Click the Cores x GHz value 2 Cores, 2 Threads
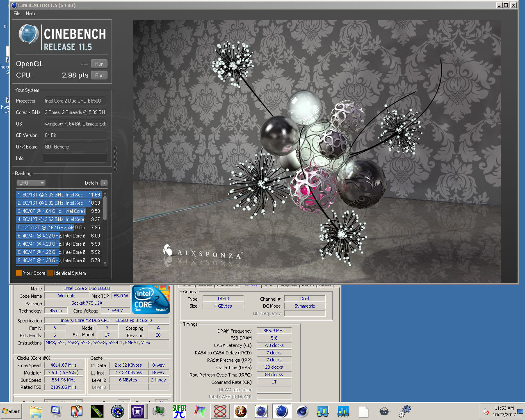This screenshot has width=525, height=420. click(75, 112)
